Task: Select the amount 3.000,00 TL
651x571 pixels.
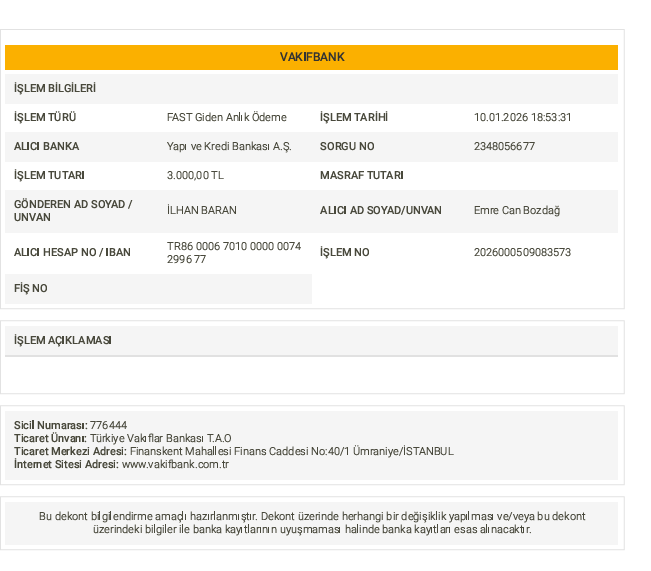Action: pyautogui.click(x=195, y=175)
